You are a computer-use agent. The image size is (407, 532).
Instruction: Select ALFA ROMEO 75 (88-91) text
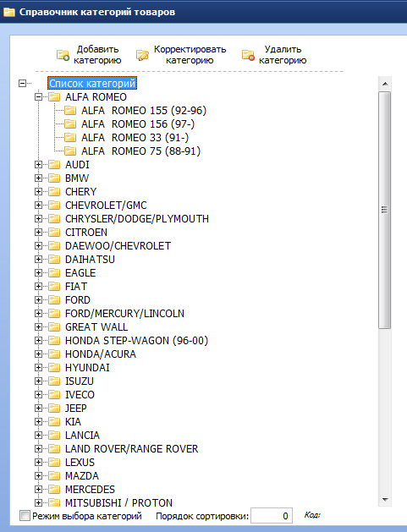140,151
